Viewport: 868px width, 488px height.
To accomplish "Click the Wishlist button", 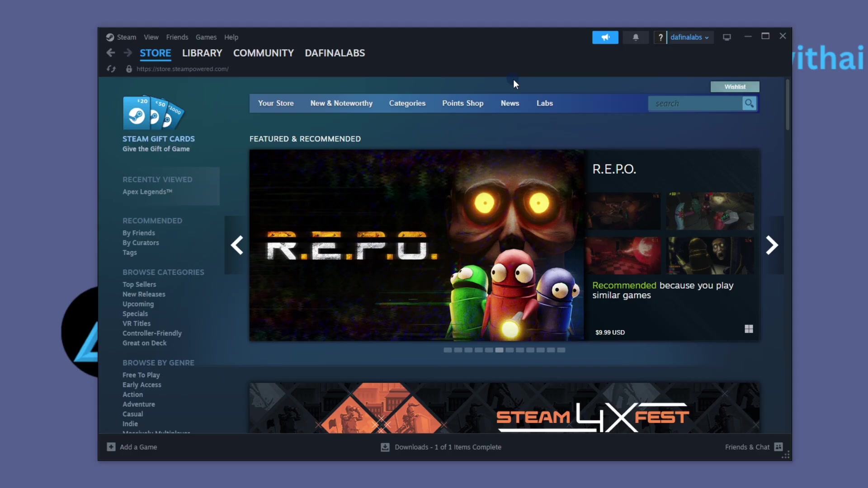I will (735, 86).
